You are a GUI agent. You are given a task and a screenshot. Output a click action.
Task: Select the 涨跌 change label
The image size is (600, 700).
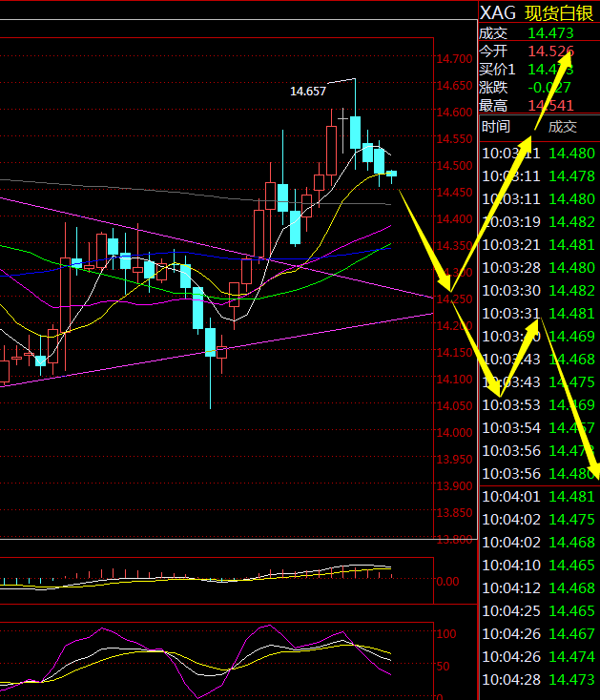pyautogui.click(x=493, y=88)
